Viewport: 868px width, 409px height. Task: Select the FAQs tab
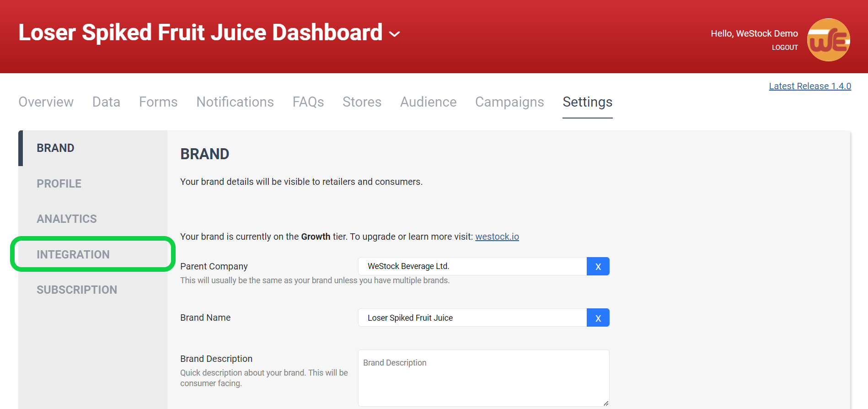308,102
